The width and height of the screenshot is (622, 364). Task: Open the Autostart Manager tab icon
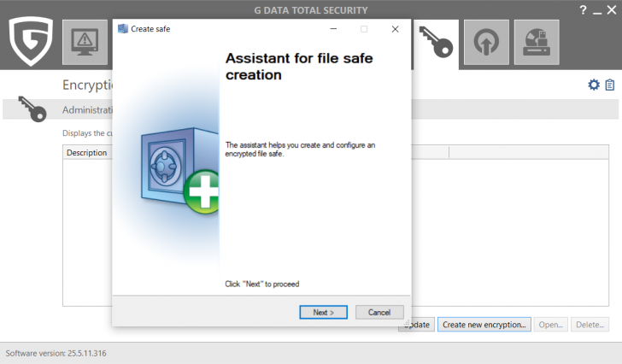click(486, 42)
